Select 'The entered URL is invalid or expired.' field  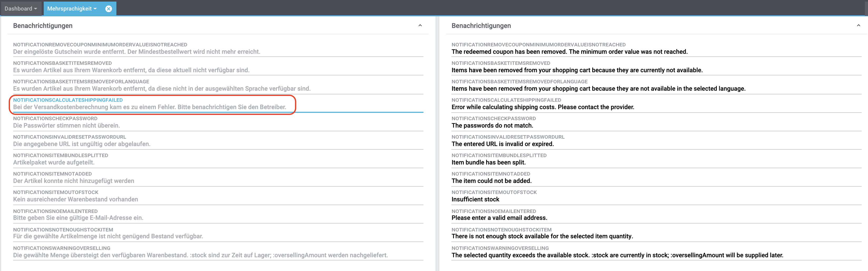point(656,144)
